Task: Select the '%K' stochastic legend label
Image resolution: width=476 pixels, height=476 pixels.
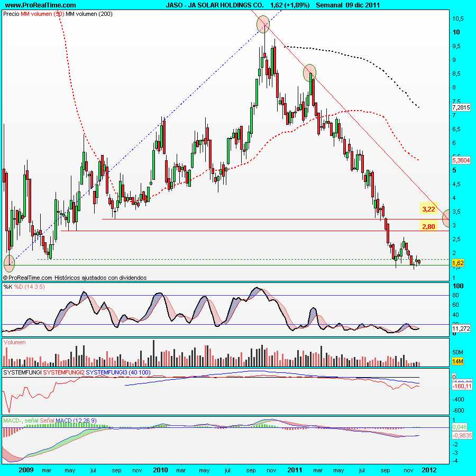Action: coord(7,287)
